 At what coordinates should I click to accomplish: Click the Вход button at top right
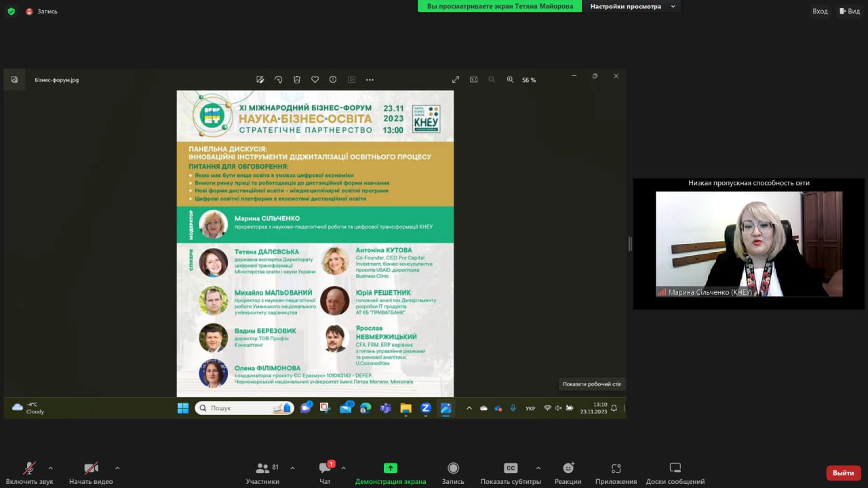pos(820,11)
